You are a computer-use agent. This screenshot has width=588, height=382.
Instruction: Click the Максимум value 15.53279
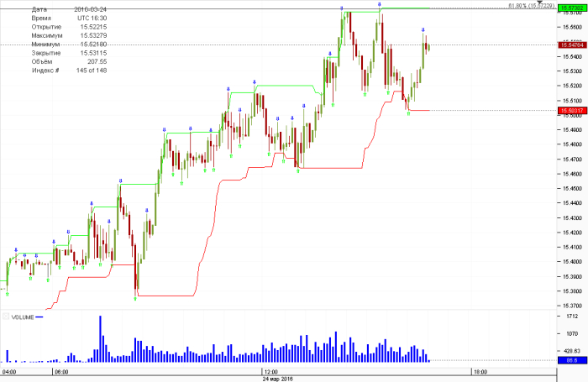coord(93,35)
